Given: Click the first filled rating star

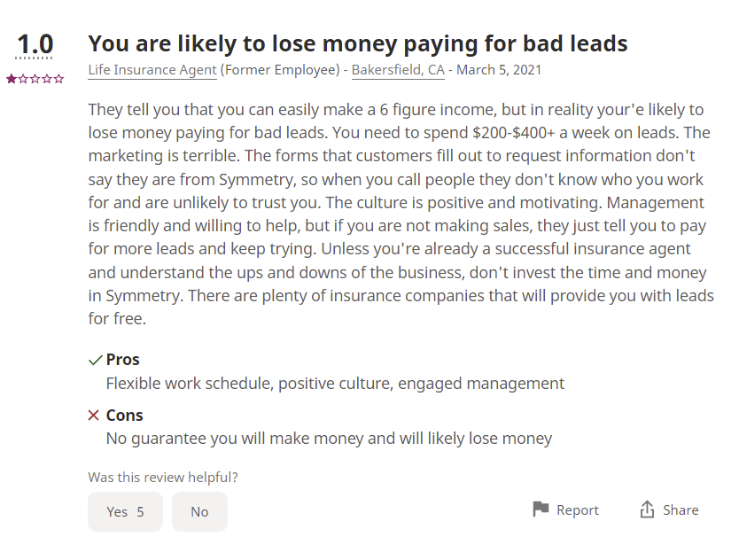Looking at the screenshot, I should (x=12, y=79).
